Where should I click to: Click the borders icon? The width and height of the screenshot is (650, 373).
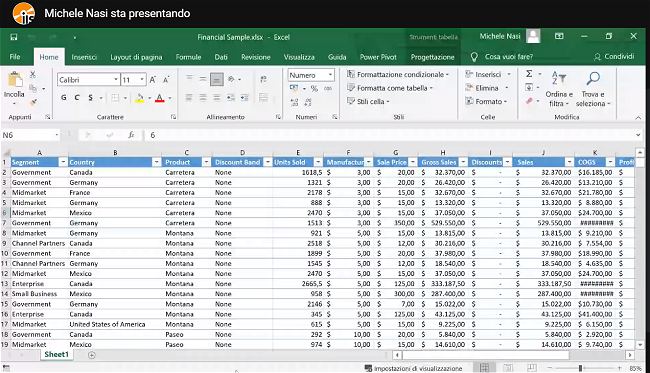click(x=115, y=98)
